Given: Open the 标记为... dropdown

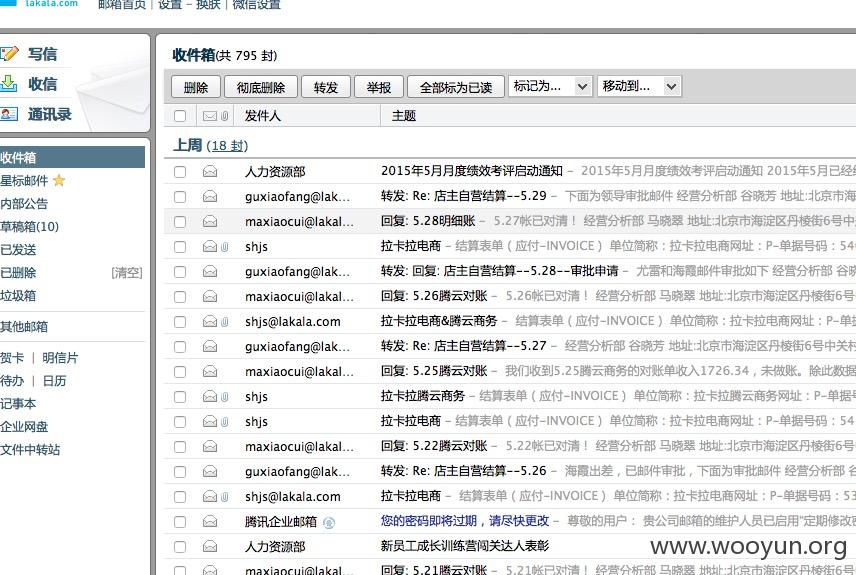Looking at the screenshot, I should (550, 86).
